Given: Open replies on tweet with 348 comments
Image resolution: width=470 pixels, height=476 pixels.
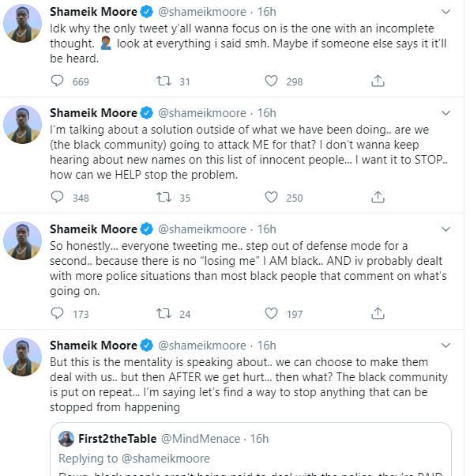Looking at the screenshot, I should coord(57,198).
